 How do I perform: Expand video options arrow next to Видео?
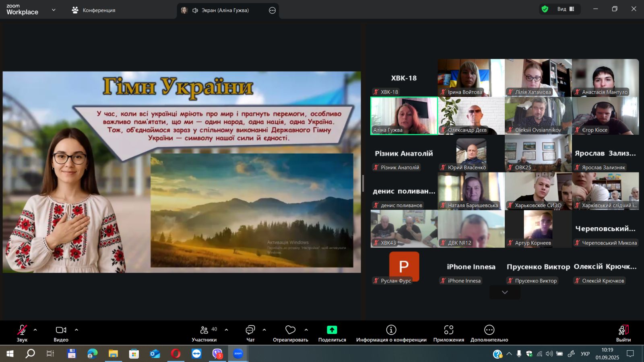click(x=76, y=330)
